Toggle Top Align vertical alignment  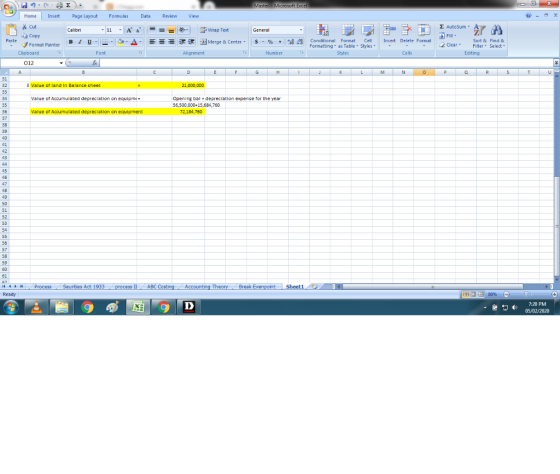(152, 30)
